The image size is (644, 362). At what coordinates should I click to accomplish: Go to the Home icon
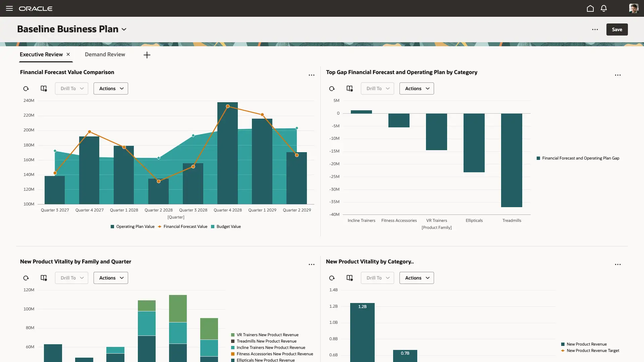pos(590,8)
